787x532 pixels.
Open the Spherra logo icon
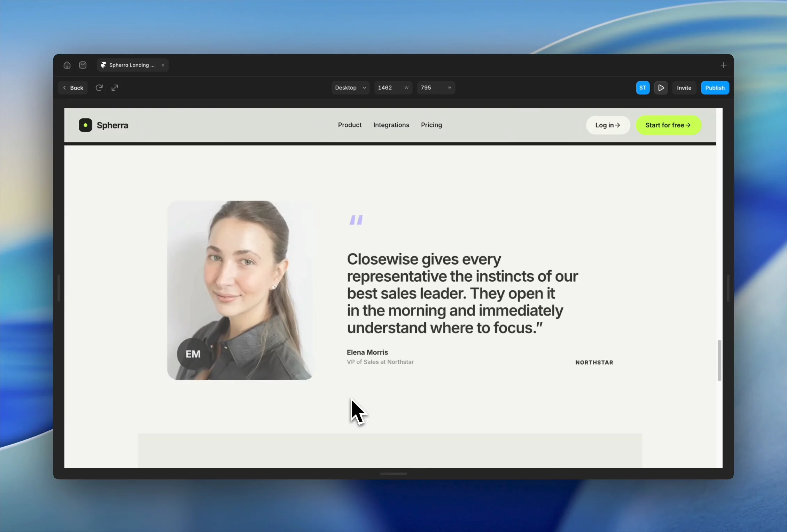[x=85, y=125]
